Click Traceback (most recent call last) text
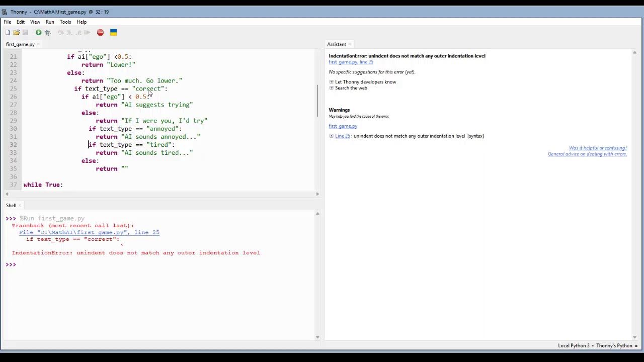644x362 pixels. (x=73, y=226)
